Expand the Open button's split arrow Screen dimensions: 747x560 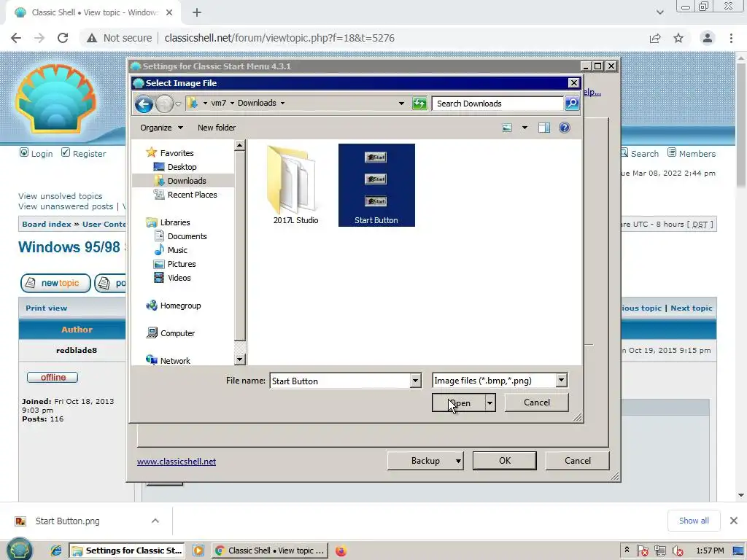tap(489, 402)
